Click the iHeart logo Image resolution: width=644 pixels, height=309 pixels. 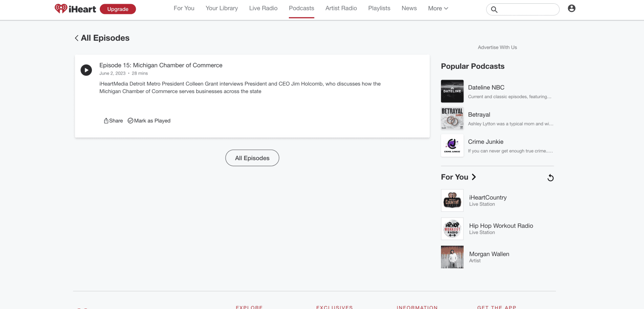pos(75,9)
